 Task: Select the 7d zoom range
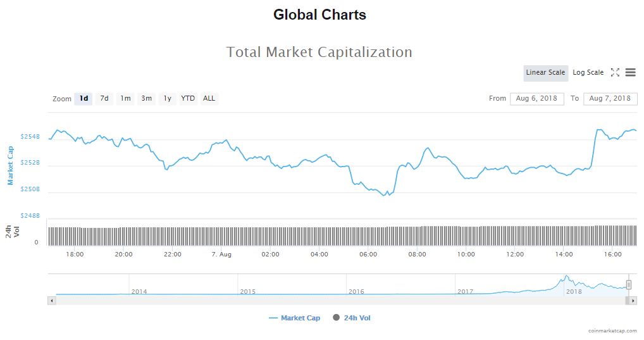coord(104,99)
